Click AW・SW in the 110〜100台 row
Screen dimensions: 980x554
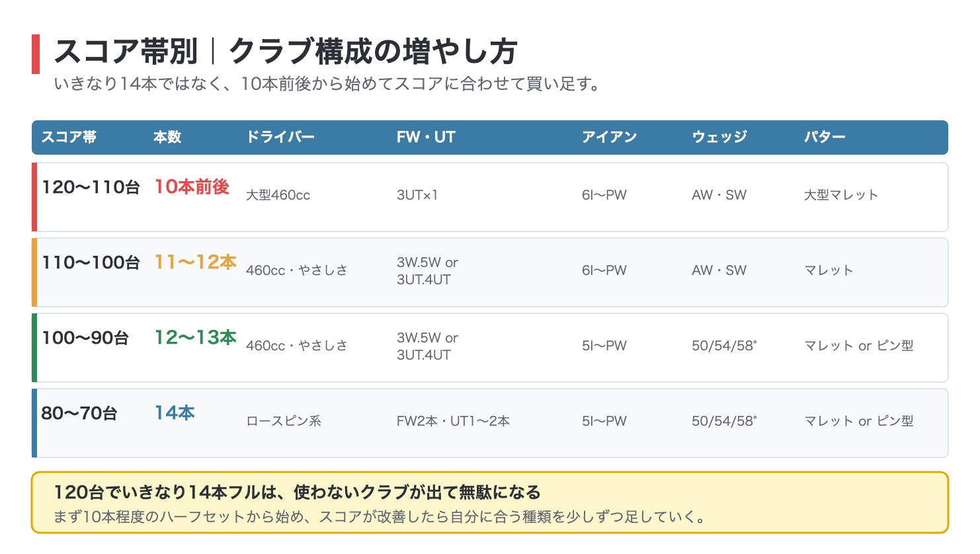[x=719, y=270]
